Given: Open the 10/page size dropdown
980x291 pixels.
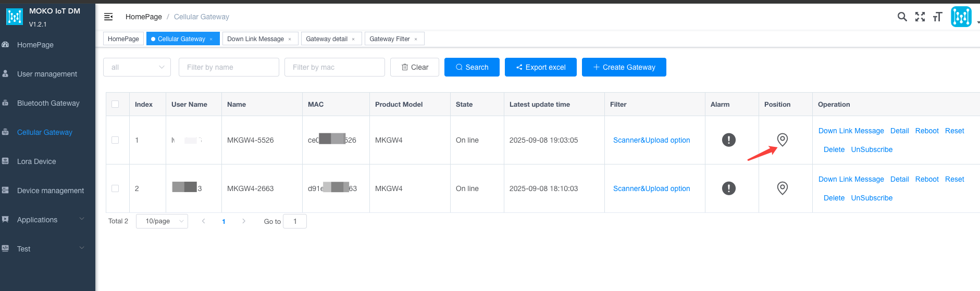Looking at the screenshot, I should point(162,221).
